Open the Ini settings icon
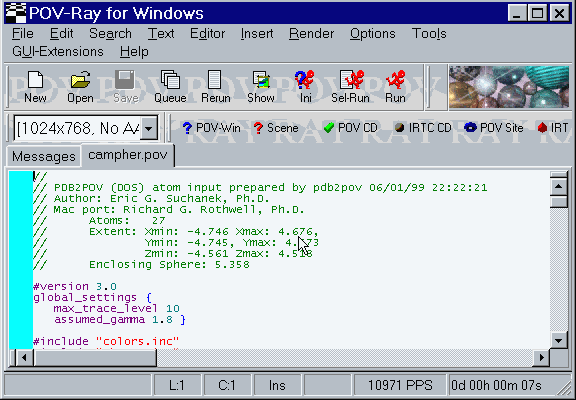Viewport: 576px width, 400px height. click(x=305, y=87)
